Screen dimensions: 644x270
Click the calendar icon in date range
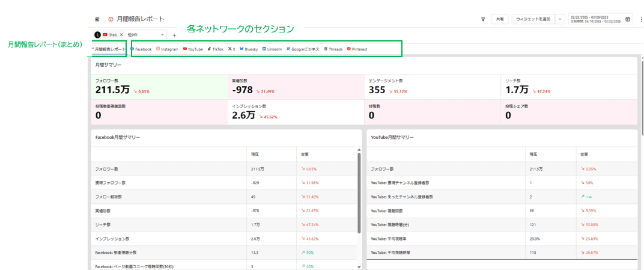point(628,19)
